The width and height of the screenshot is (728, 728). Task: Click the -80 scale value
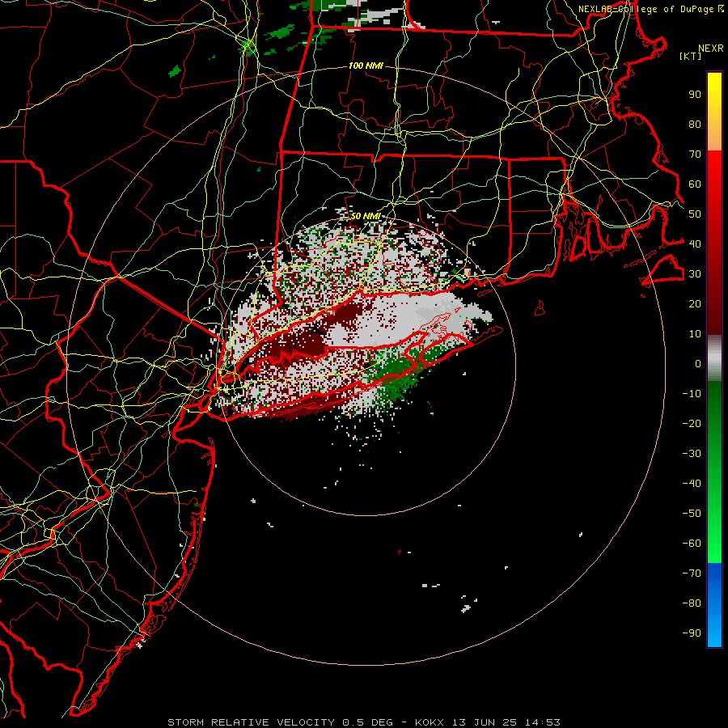pos(692,603)
